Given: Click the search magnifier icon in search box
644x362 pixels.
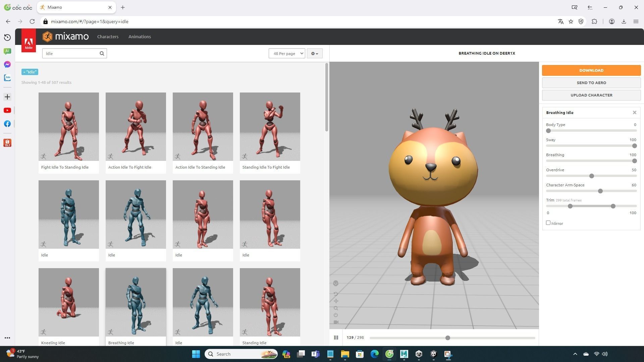Looking at the screenshot, I should (102, 53).
